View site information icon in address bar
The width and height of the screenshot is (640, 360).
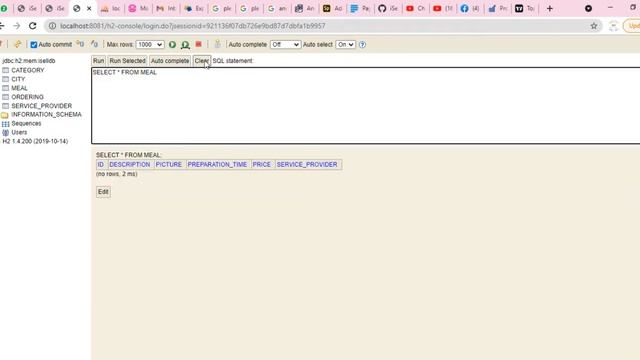pyautogui.click(x=52, y=26)
